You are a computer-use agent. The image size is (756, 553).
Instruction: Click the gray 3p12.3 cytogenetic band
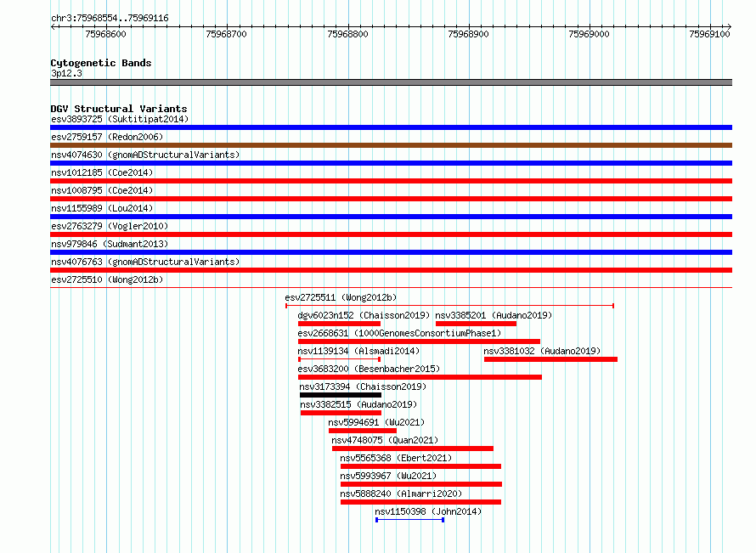[x=391, y=82]
